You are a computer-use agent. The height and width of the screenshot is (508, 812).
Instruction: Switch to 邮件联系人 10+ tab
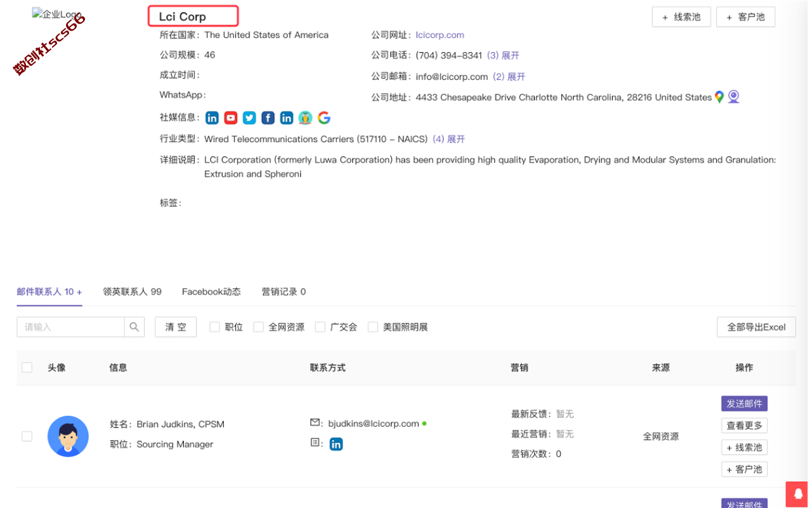pyautogui.click(x=49, y=292)
